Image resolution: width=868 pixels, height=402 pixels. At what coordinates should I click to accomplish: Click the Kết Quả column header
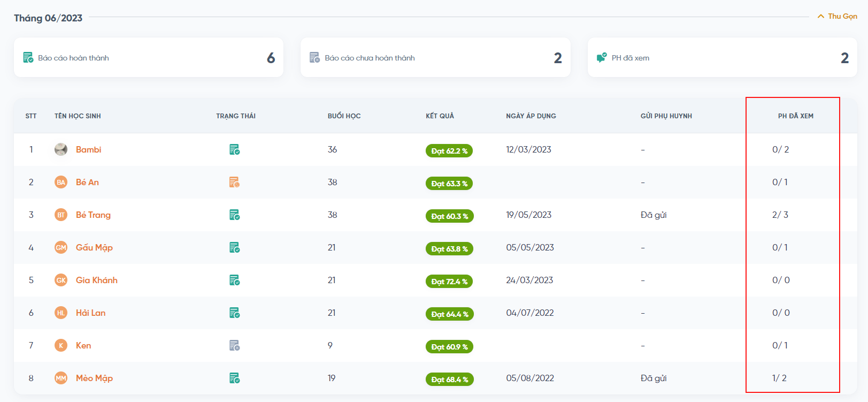(x=440, y=116)
